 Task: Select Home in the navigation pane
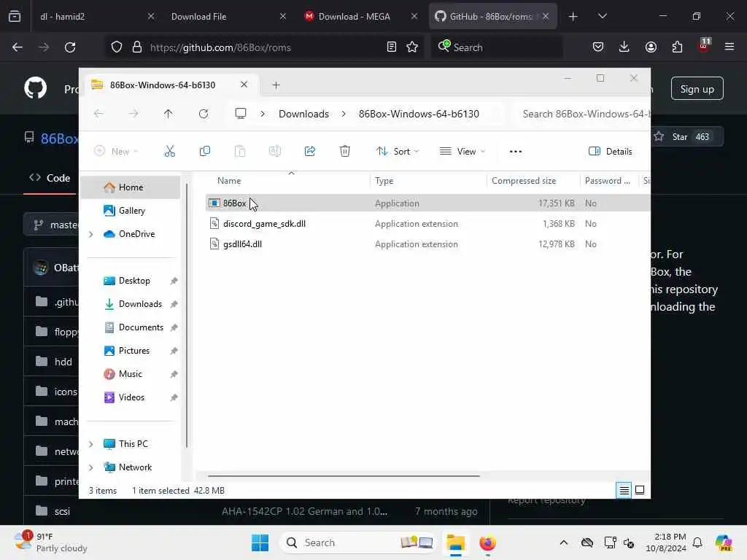point(131,187)
